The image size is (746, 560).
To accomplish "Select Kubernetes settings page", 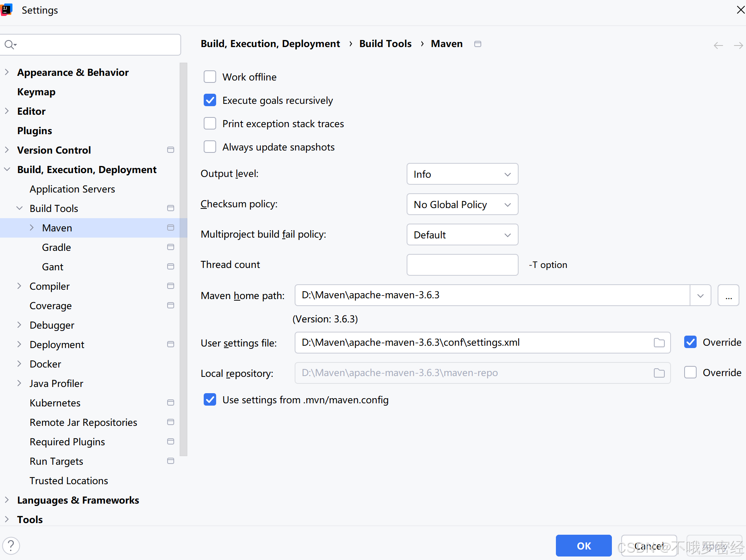I will point(55,403).
